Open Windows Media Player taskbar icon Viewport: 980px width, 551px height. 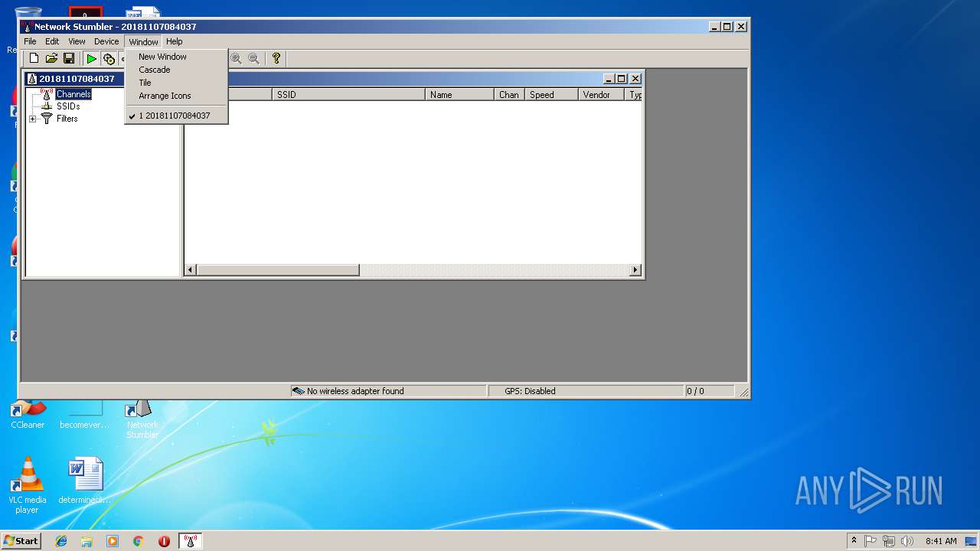tap(113, 541)
